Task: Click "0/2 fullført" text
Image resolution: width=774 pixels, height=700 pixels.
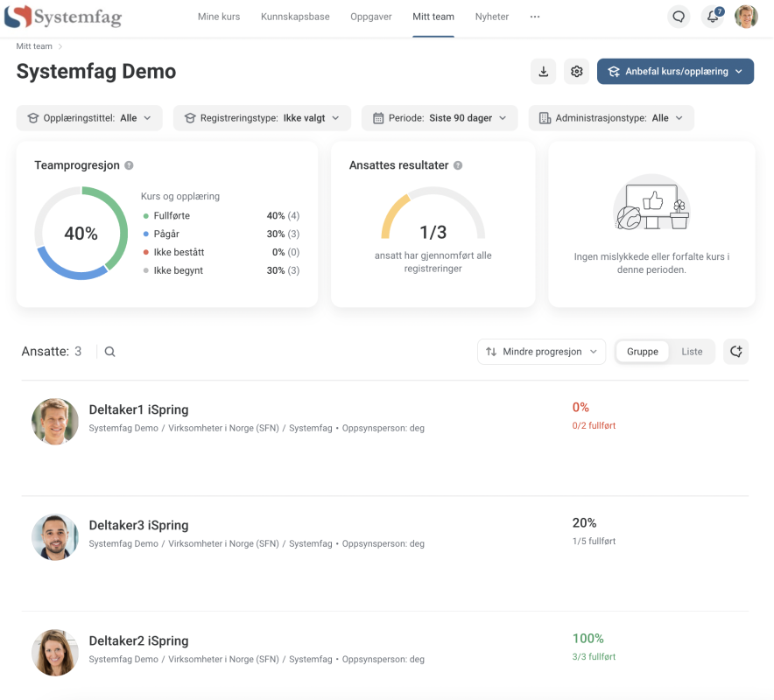Action: tap(594, 426)
